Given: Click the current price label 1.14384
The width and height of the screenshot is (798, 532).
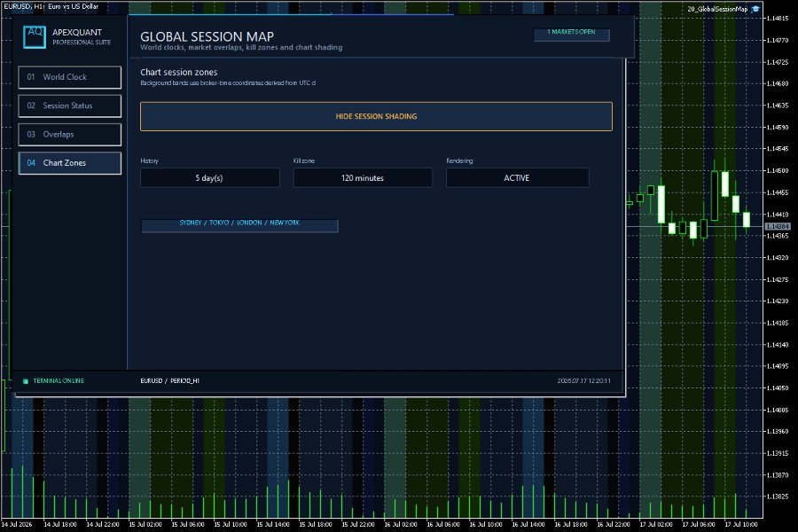Looking at the screenshot, I should [777, 226].
